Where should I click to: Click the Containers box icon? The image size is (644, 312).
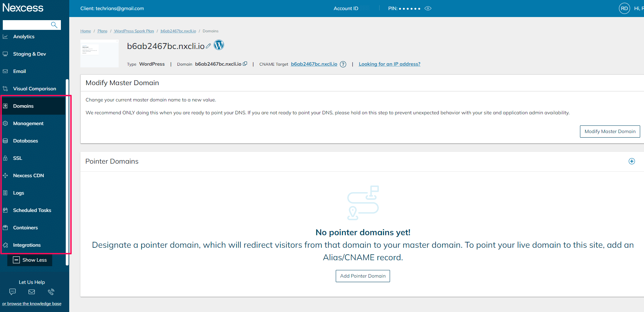click(5, 228)
